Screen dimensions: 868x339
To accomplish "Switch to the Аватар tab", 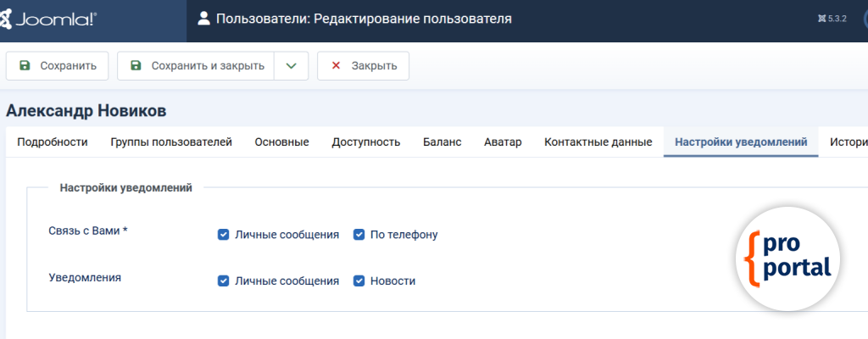I will point(503,142).
